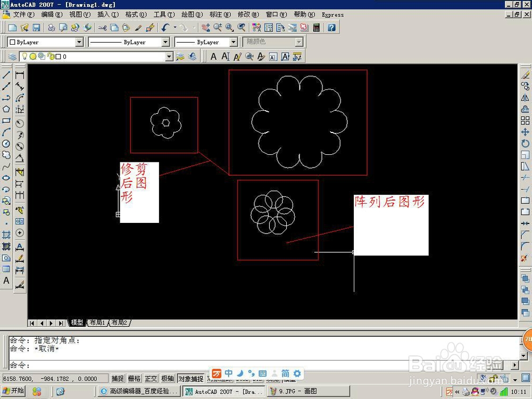Viewport: 532px width, 399px height.
Task: Switch to 高级编辑器_百度经验 taskbar window
Action: click(139, 391)
